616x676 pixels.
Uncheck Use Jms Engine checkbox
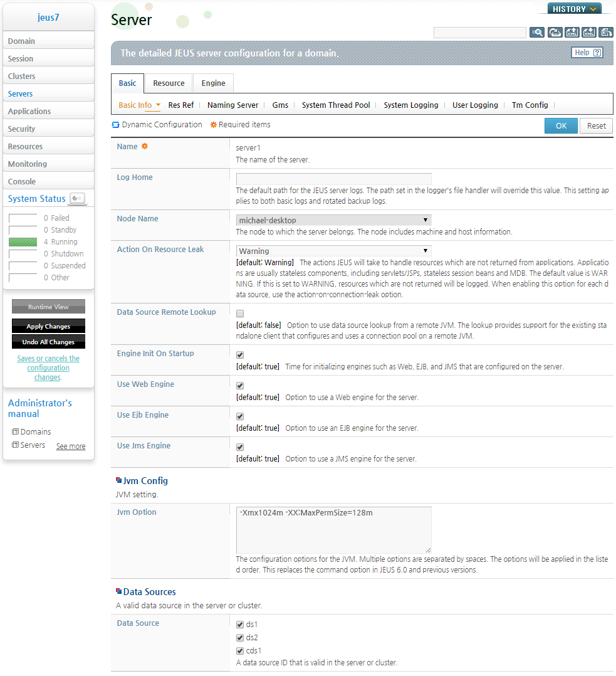pos(240,447)
